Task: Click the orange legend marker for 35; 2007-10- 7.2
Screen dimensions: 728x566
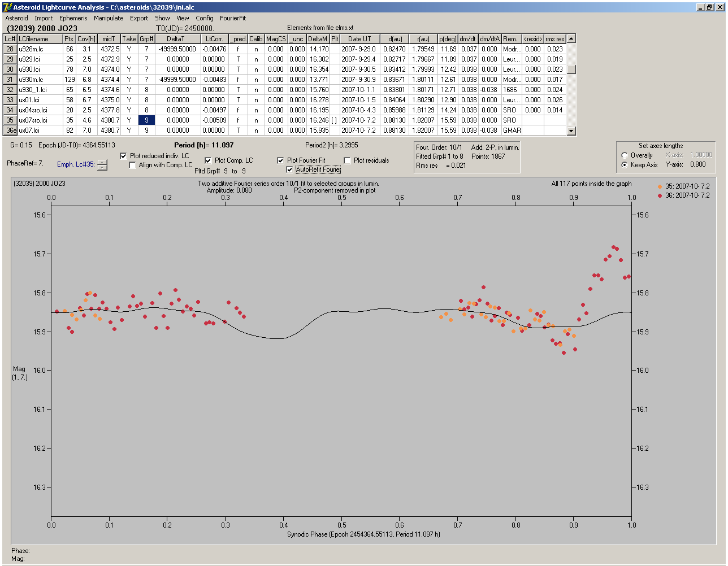Action: 660,186
